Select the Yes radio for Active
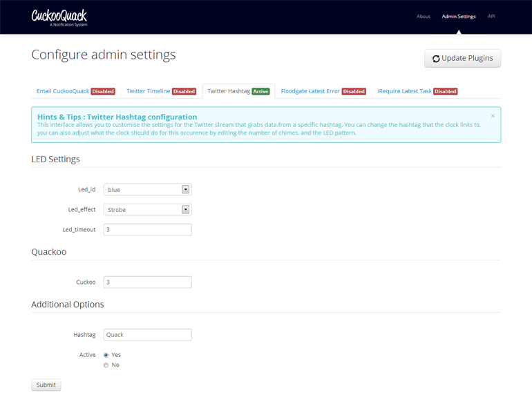Viewport: 532px width, 415px height. tap(106, 355)
